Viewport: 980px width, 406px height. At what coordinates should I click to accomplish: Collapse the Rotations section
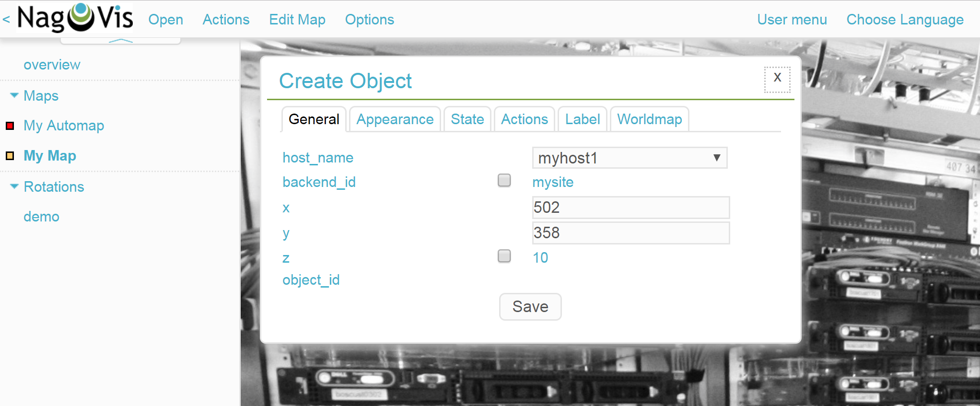pos(13,186)
